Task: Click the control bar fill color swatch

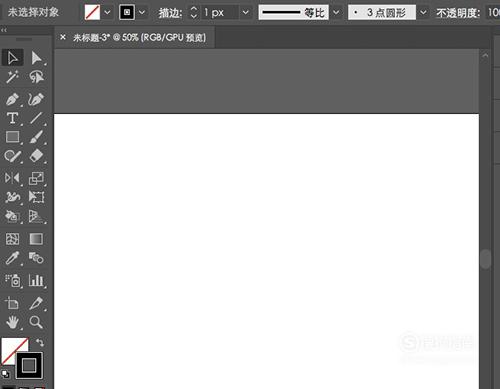Action: (92, 13)
